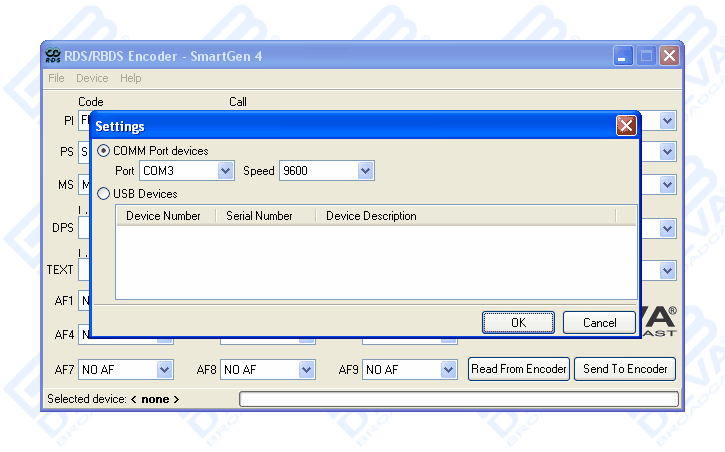Expand the AF9 dropdown list
The width and height of the screenshot is (725, 452).
(x=449, y=370)
